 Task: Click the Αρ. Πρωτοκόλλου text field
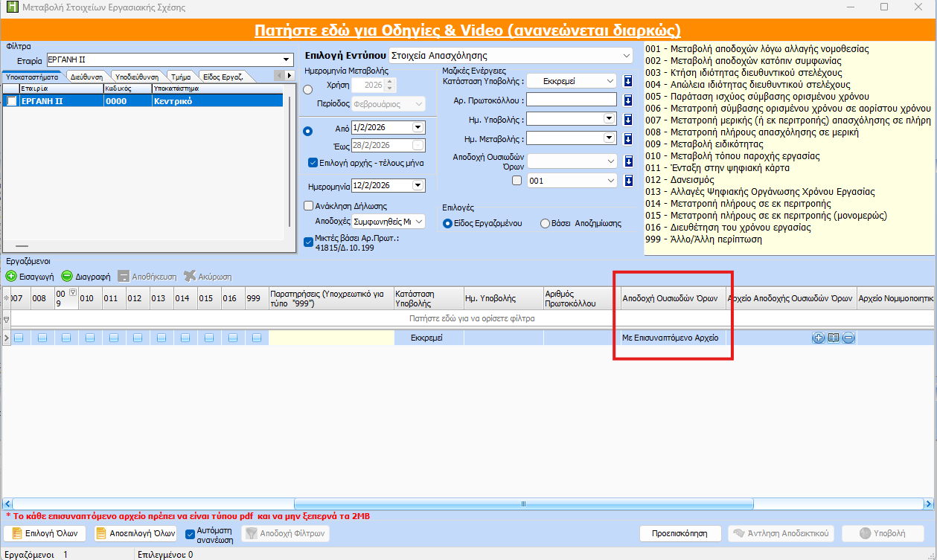click(572, 100)
